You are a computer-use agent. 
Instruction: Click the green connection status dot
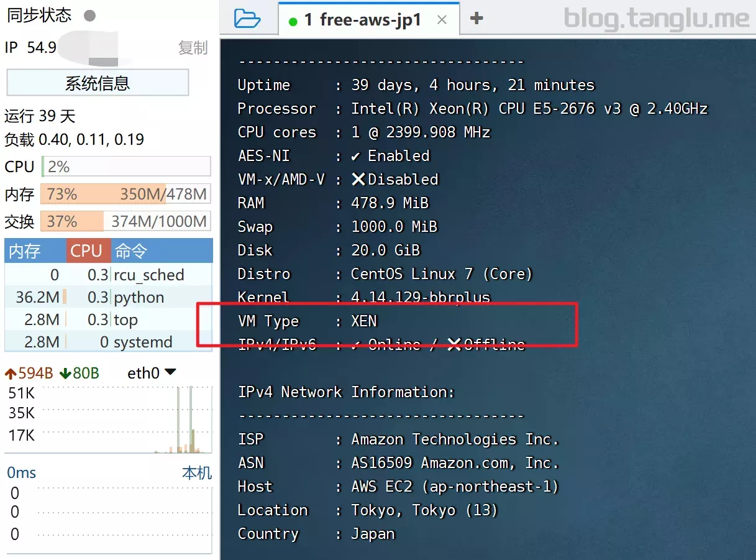point(293,21)
